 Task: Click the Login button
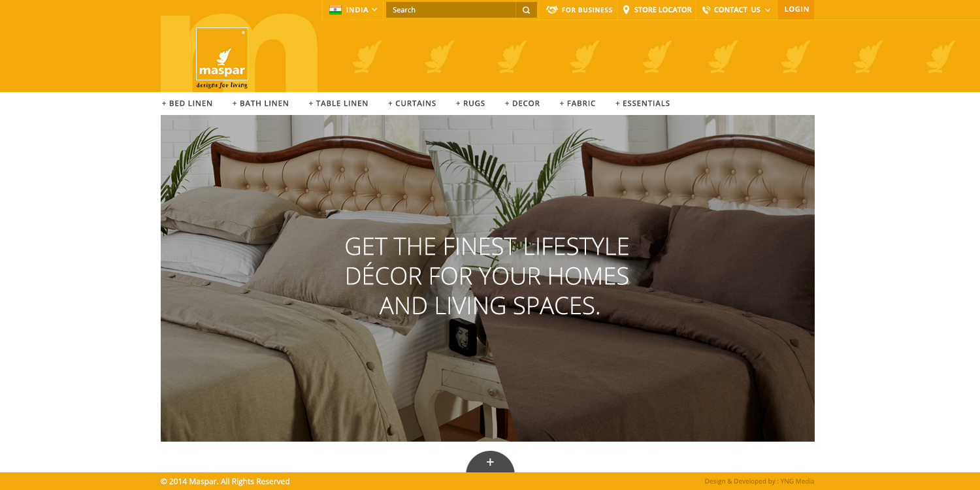tap(796, 9)
